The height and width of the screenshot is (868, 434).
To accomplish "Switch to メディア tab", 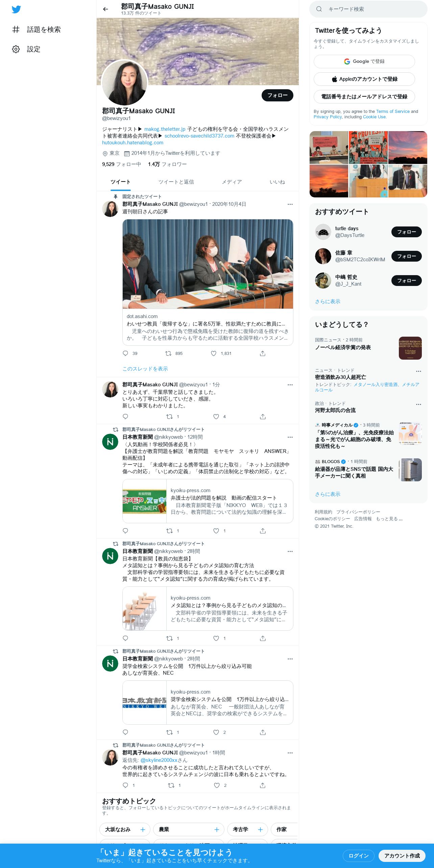I will click(232, 182).
